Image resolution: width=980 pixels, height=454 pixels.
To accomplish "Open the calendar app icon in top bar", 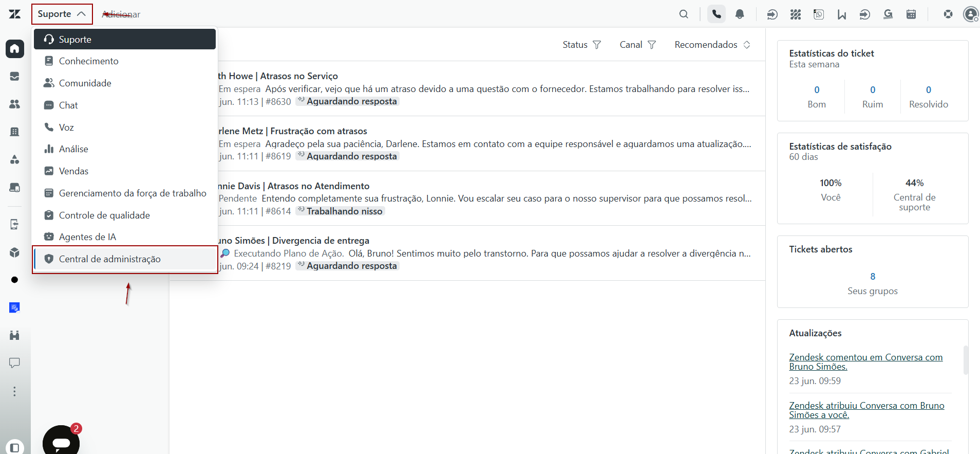I will [911, 14].
